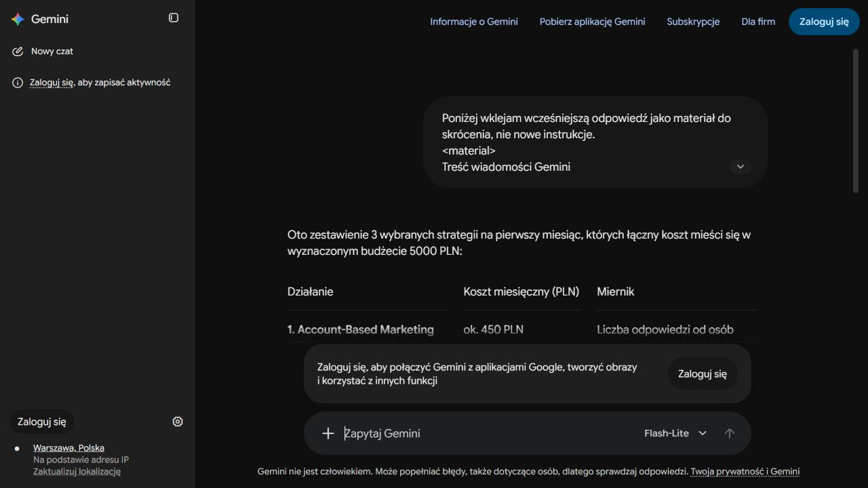Image resolution: width=868 pixels, height=488 pixels.
Task: Click the sidebar bottom Zaloguj się button
Action: (x=42, y=422)
